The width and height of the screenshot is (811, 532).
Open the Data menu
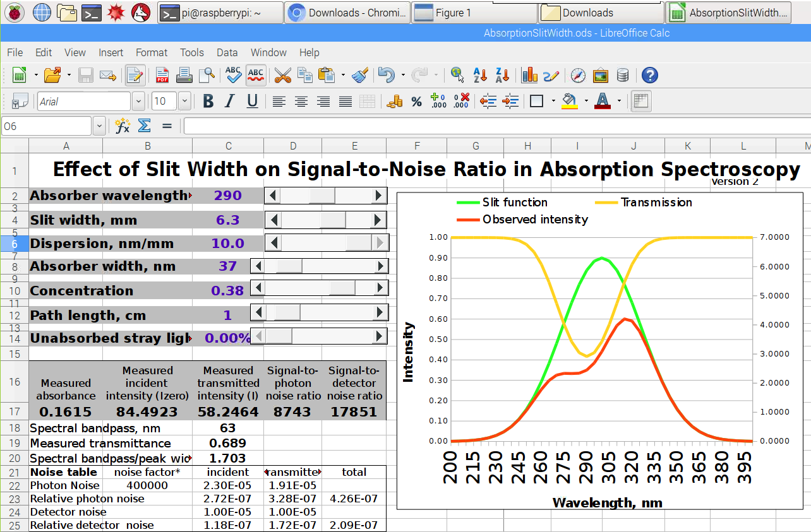[x=227, y=52]
